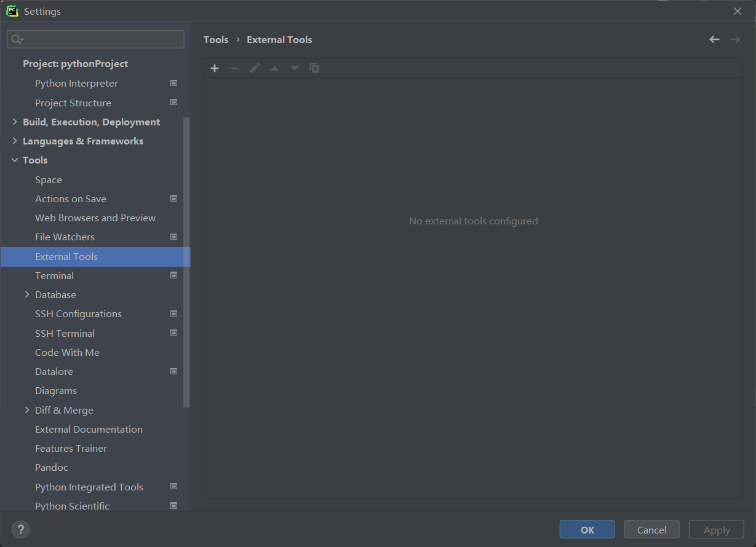Click Tools in the breadcrumb
756x547 pixels.
pyautogui.click(x=216, y=39)
